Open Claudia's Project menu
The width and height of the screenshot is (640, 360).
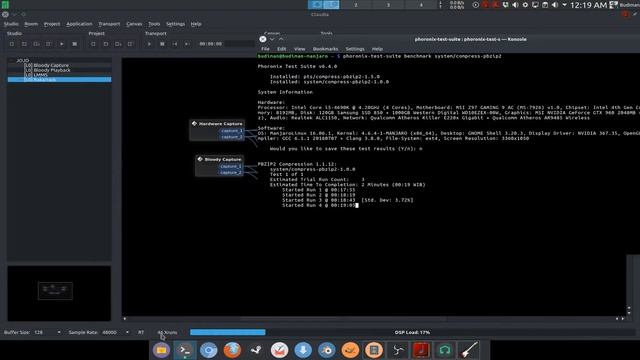52,24
